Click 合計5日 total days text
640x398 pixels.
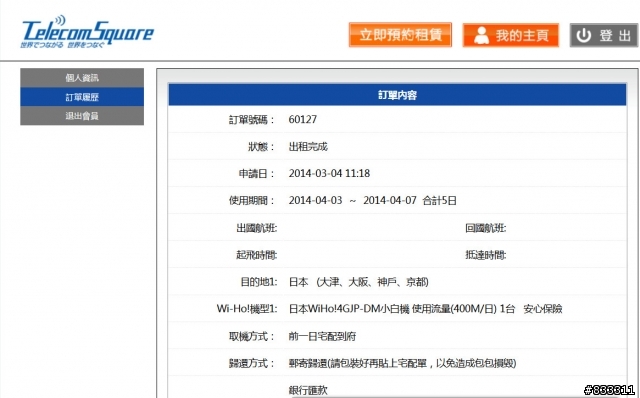pyautogui.click(x=439, y=200)
